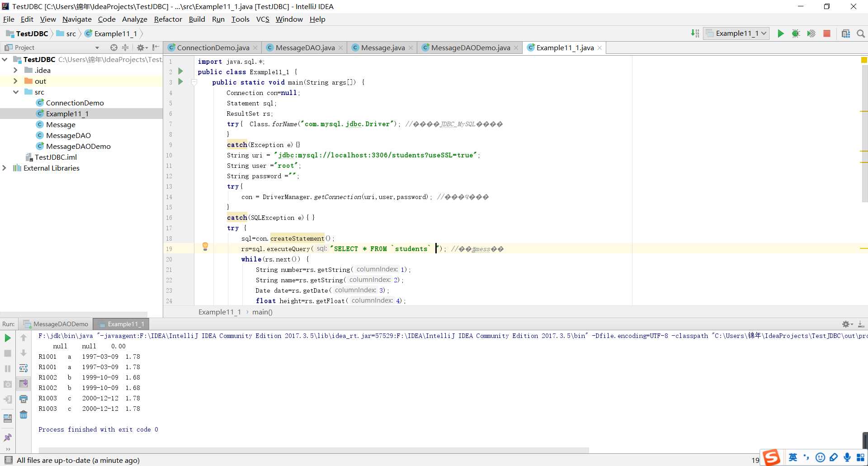Close the Example11_1.java tab
Viewport: 868px width, 466px height.
(599, 48)
